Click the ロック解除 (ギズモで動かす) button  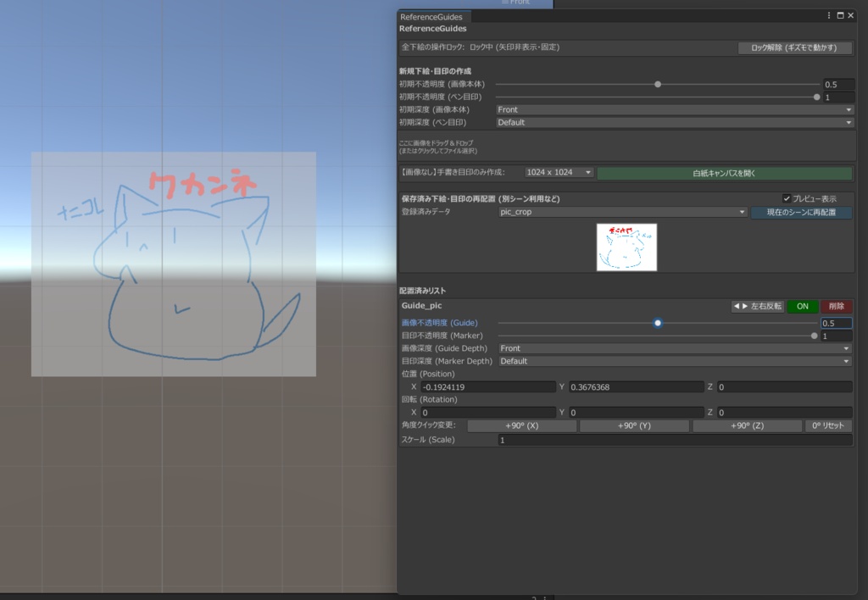tap(793, 47)
